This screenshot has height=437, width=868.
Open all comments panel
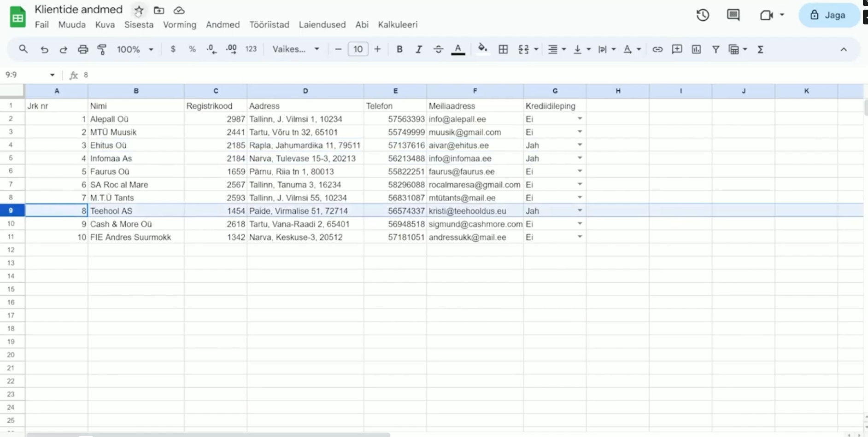(733, 15)
